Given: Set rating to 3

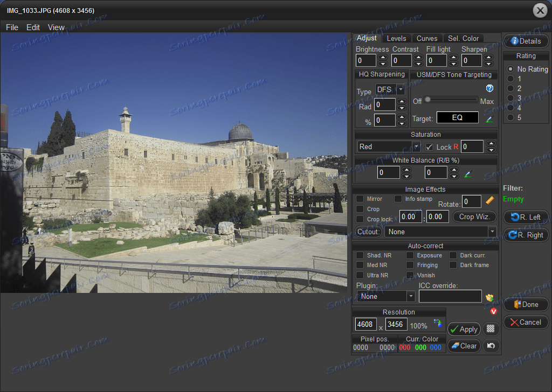Looking at the screenshot, I should [x=510, y=98].
